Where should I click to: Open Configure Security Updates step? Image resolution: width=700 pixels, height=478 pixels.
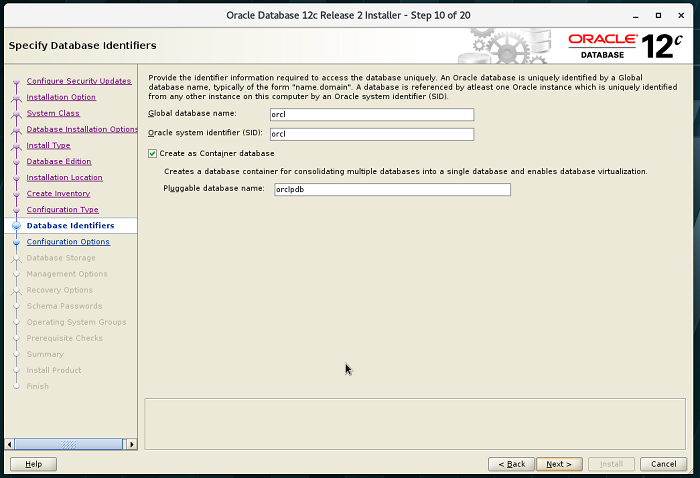[x=78, y=81]
